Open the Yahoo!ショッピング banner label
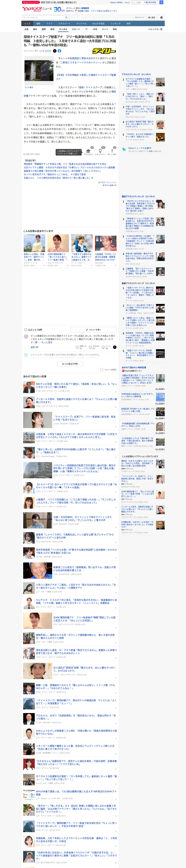 pyautogui.click(x=31, y=2)
